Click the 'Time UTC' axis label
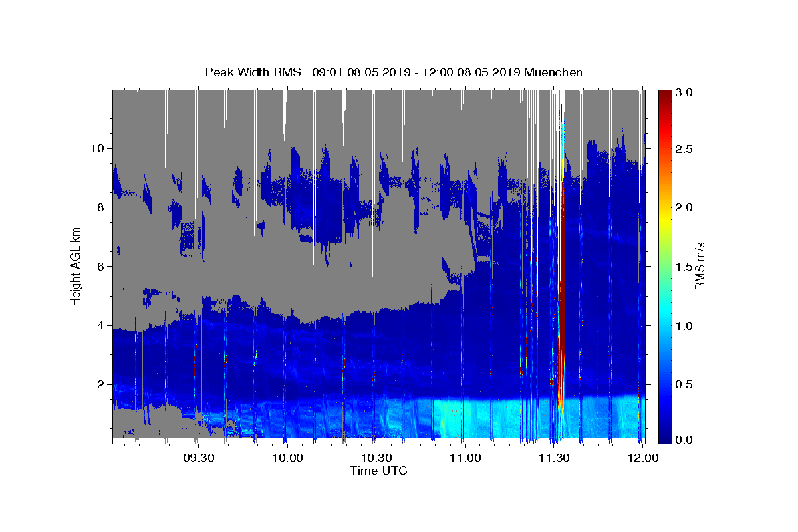Screen dimensions: 798x532 coord(378,471)
